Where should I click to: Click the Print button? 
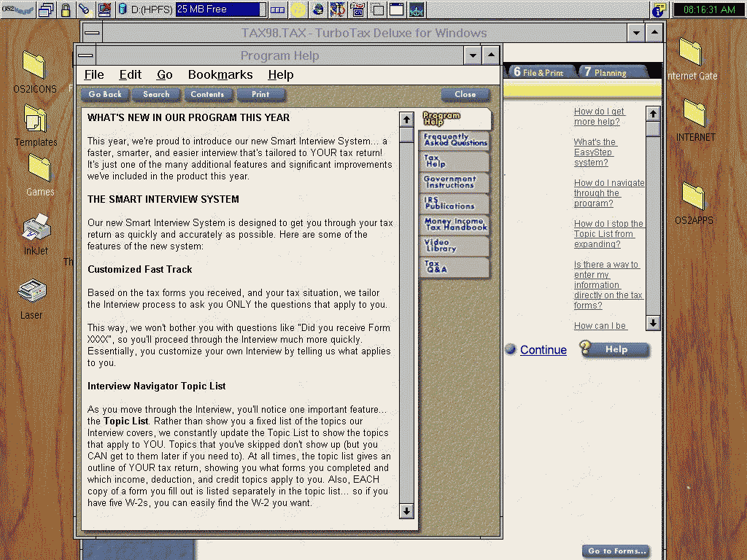point(260,94)
